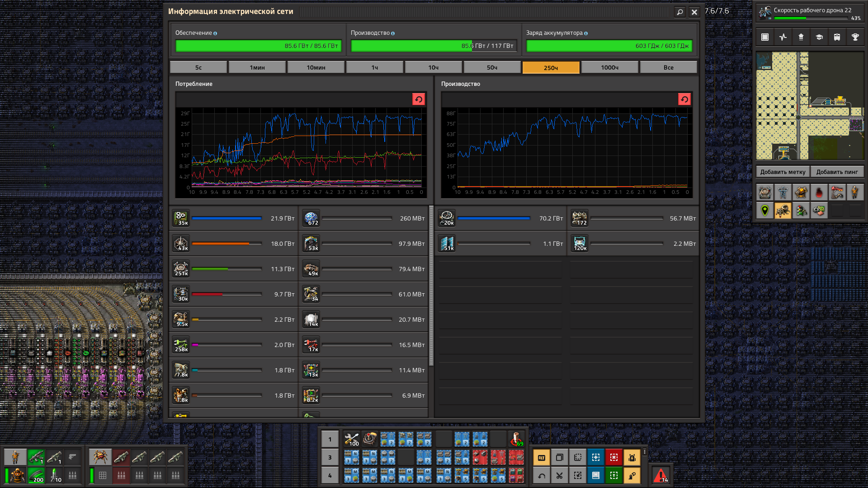Select the copy tool shortcut
This screenshot has width=868, height=488.
coord(560,457)
